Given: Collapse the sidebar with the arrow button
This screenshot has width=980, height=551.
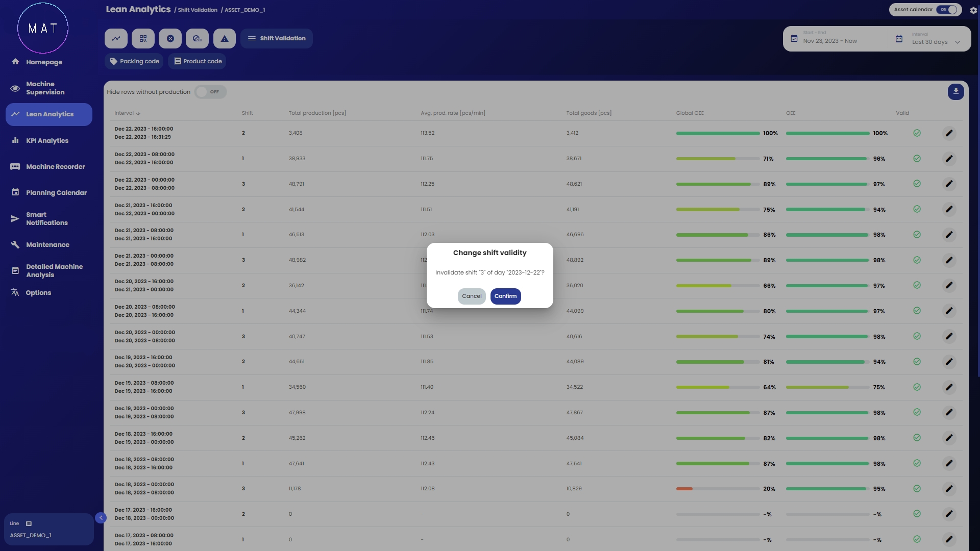Looking at the screenshot, I should (101, 518).
